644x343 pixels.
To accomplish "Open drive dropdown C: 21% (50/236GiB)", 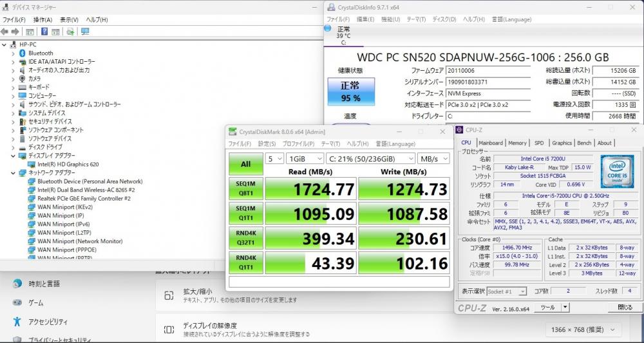I will (x=371, y=159).
